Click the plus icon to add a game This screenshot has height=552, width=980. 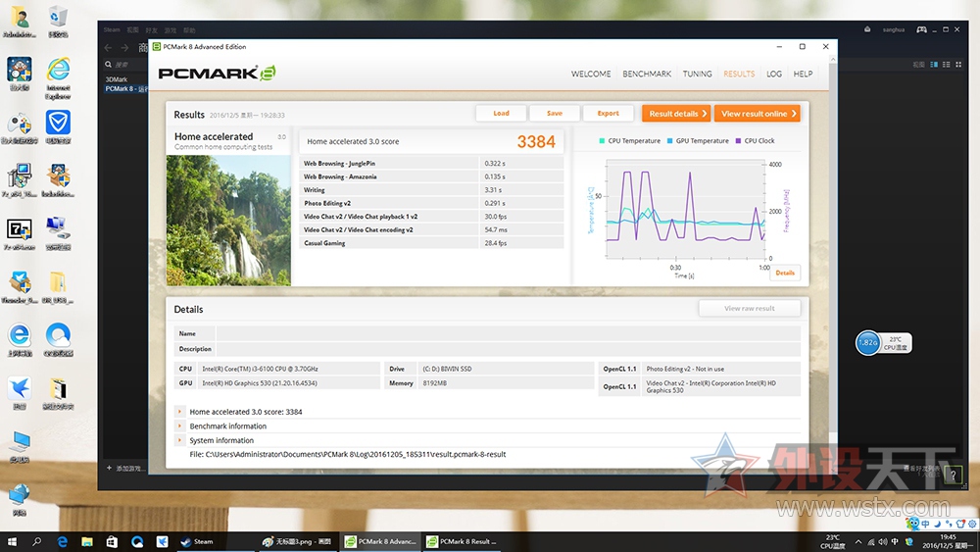click(x=109, y=468)
